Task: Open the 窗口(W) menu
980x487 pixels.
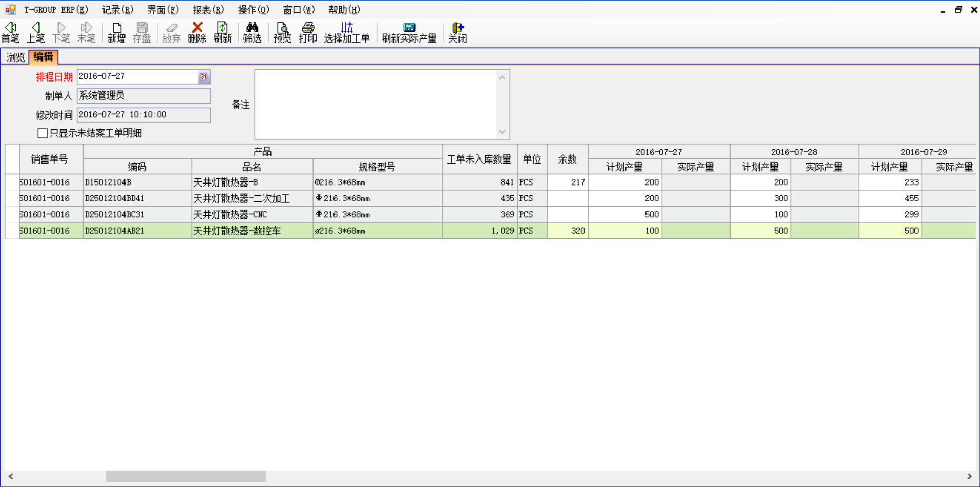Action: [299, 10]
